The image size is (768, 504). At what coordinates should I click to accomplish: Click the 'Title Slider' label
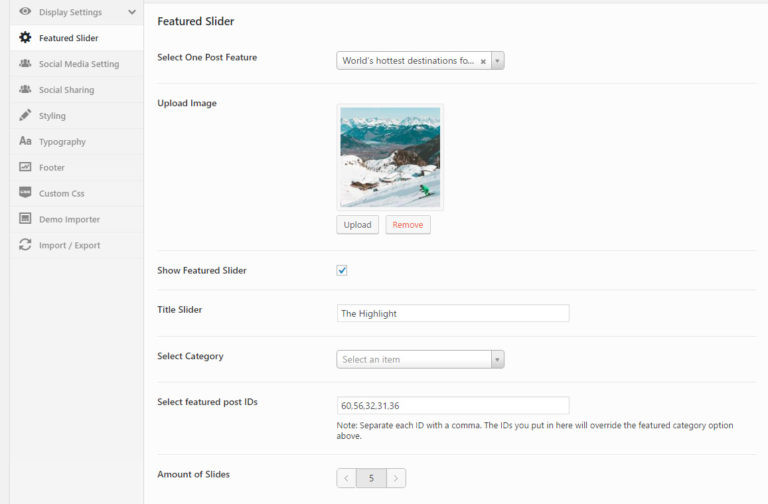(x=180, y=310)
